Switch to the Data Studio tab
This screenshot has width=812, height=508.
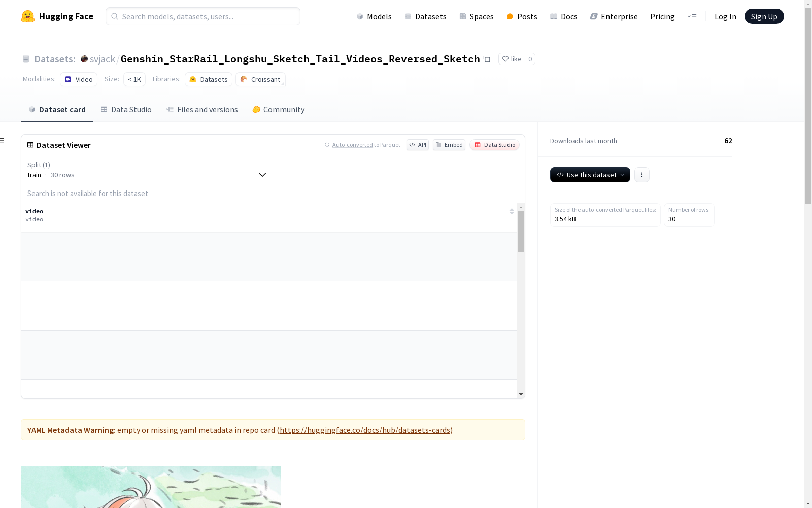(x=126, y=110)
